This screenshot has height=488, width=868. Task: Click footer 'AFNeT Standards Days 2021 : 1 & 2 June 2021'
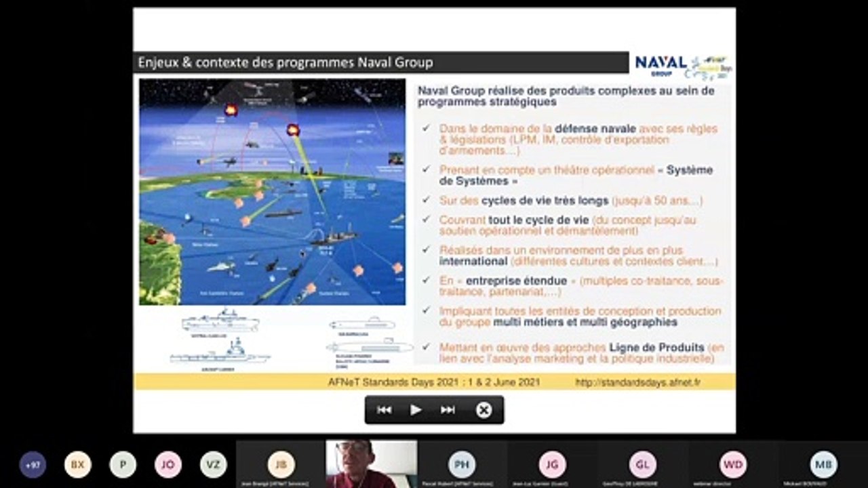pos(434,382)
